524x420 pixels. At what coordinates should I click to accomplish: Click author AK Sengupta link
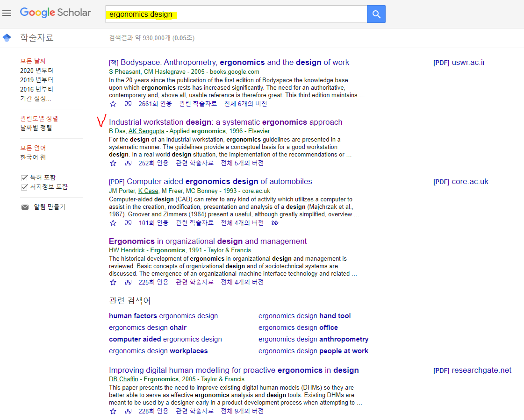[x=146, y=131]
